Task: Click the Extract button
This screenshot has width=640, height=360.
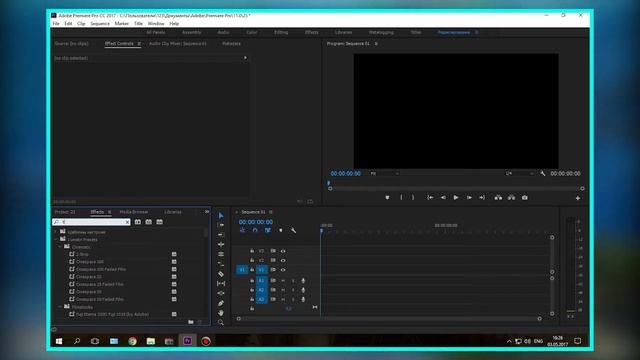Action: (x=511, y=198)
